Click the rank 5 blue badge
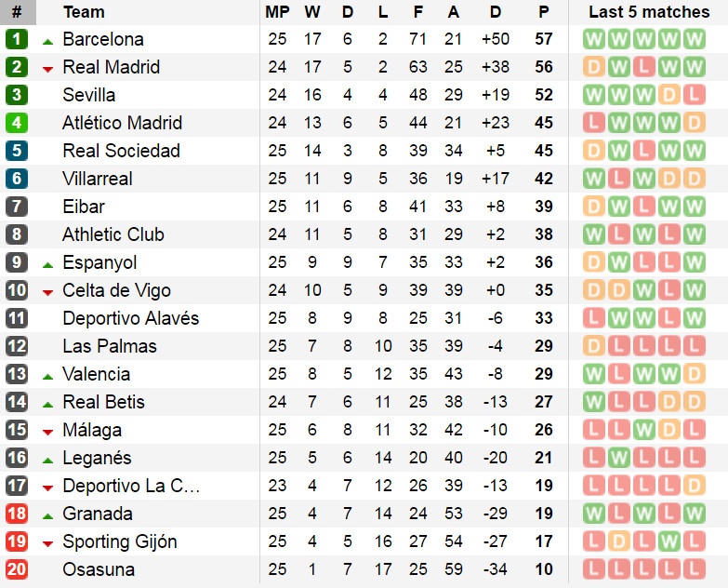Image resolution: width=728 pixels, height=588 pixels. [17, 151]
